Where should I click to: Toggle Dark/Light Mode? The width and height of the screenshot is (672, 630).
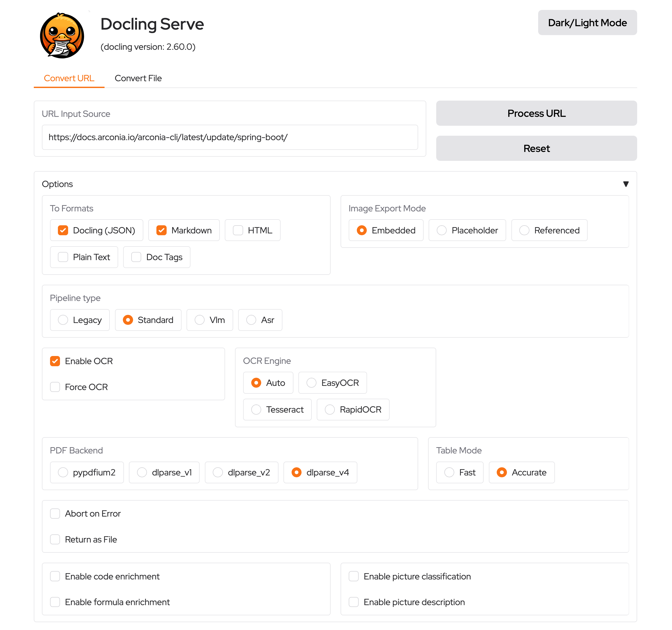(587, 23)
